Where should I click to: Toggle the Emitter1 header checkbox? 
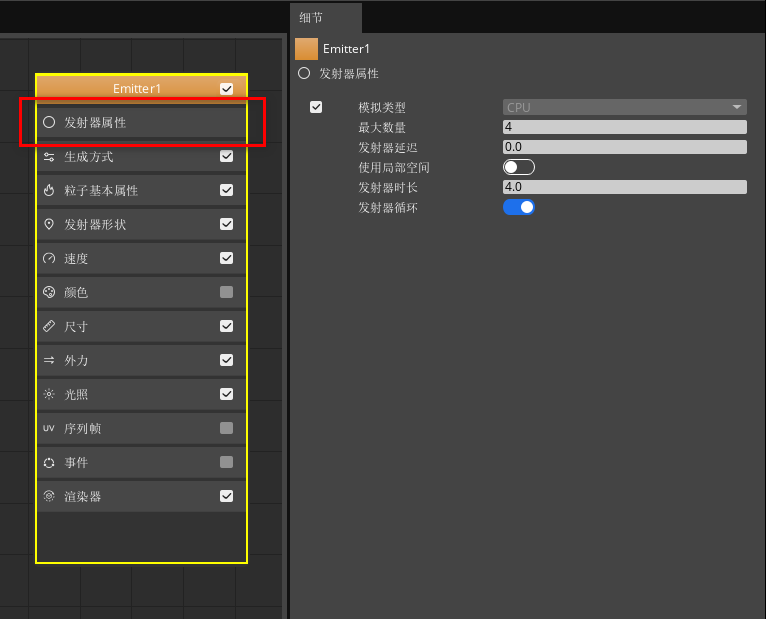click(226, 88)
